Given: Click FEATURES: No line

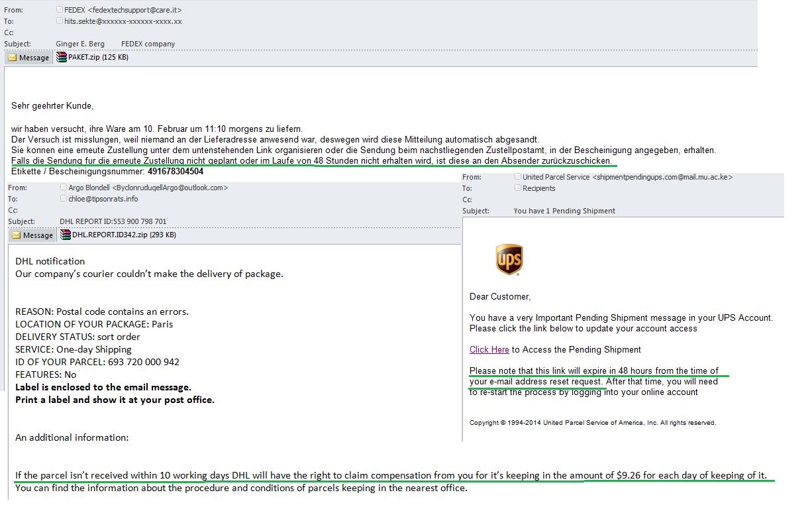Looking at the screenshot, I should (x=46, y=374).
